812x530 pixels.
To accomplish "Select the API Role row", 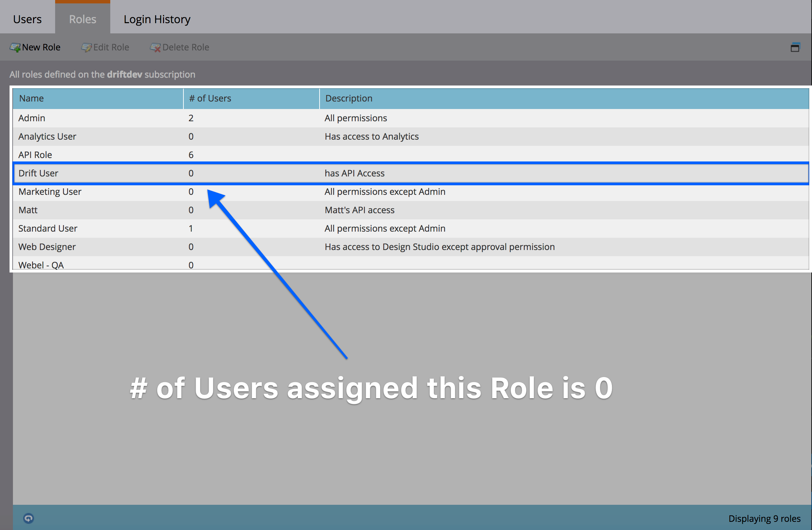I will [411, 155].
